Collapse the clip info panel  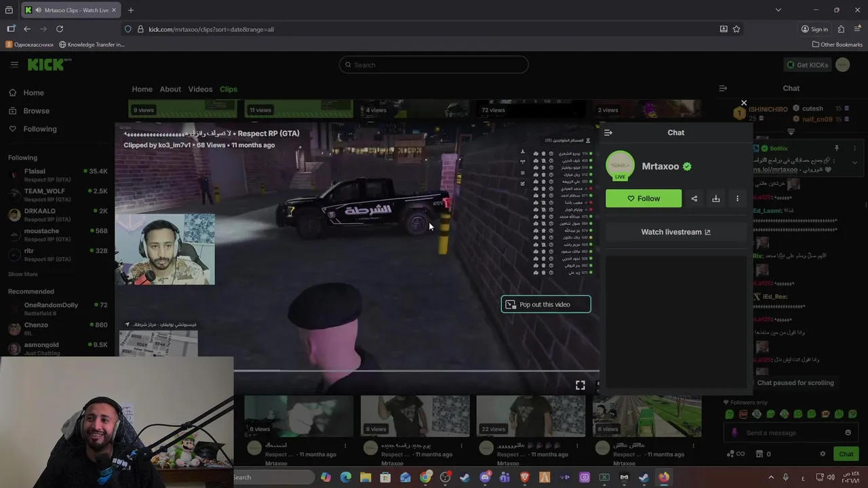pos(608,133)
